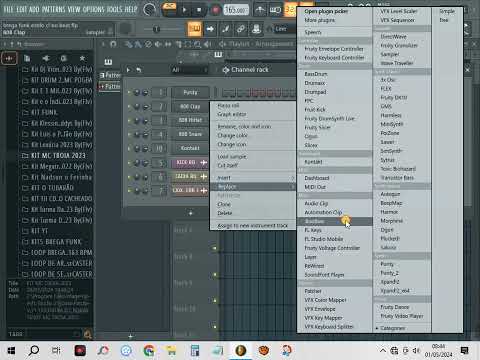
Task: Choose Graph editor in context menu
Action: click(x=232, y=114)
